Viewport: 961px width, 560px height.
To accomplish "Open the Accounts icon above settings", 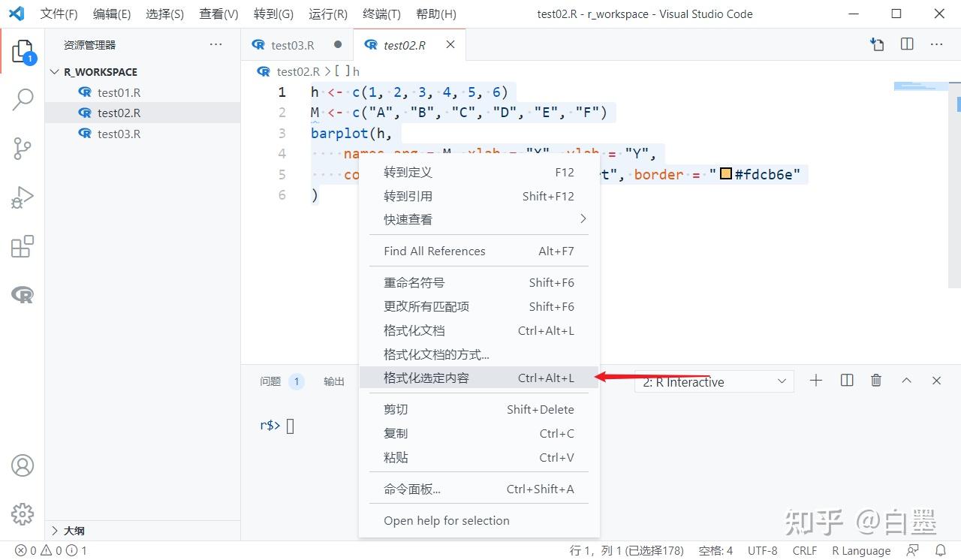I will 23,466.
